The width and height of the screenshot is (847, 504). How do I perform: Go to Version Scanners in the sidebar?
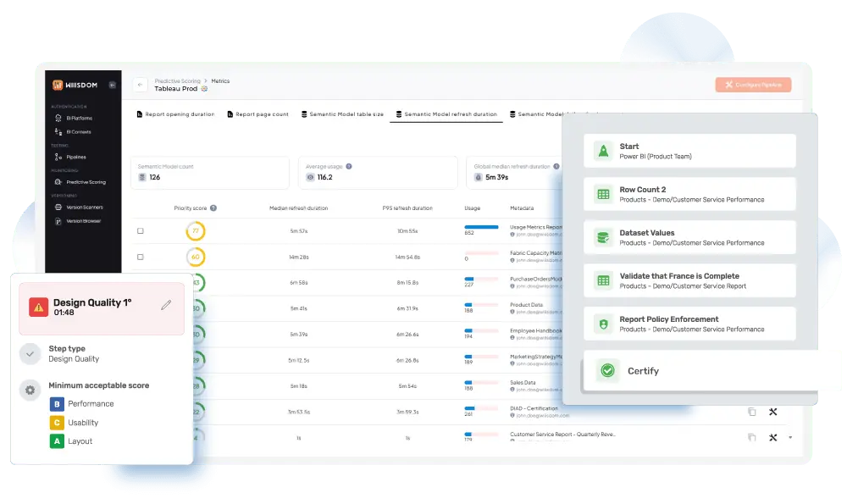[x=83, y=207]
